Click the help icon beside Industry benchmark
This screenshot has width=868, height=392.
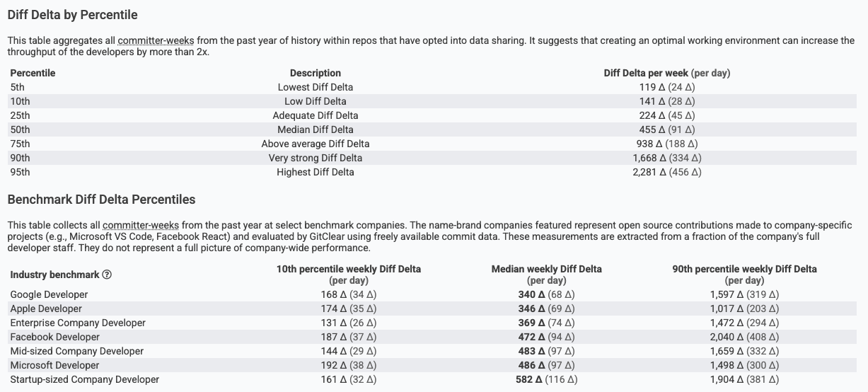point(108,275)
